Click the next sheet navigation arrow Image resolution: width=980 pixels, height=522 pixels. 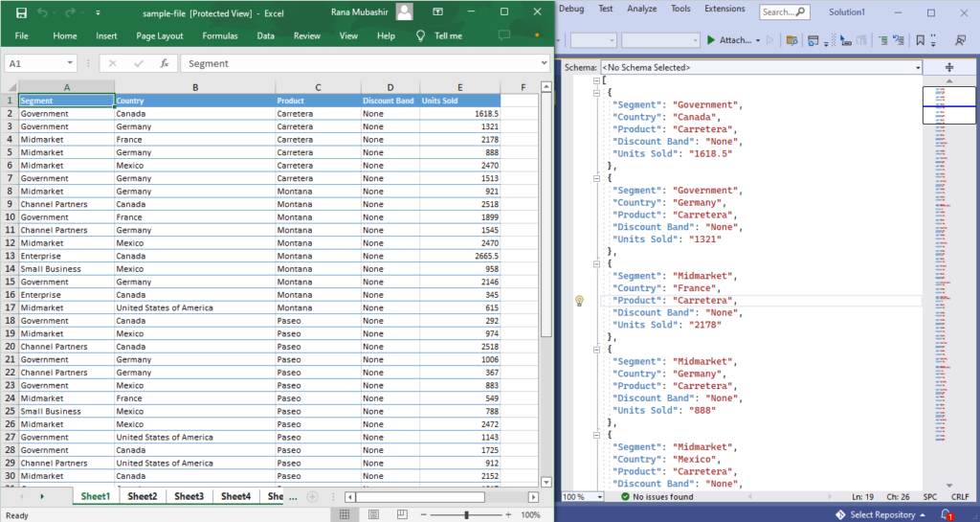(x=42, y=496)
